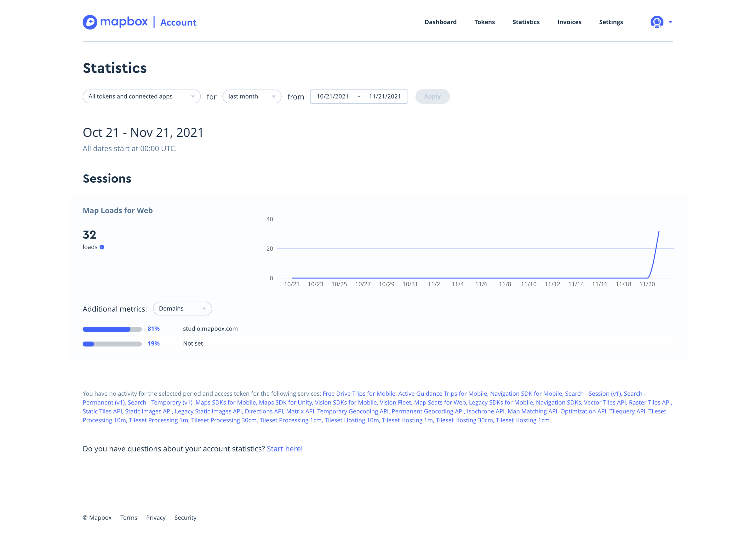Image resolution: width=756 pixels, height=534 pixels.
Task: Click Active Guidance Trips for Mobile link
Action: coord(443,393)
